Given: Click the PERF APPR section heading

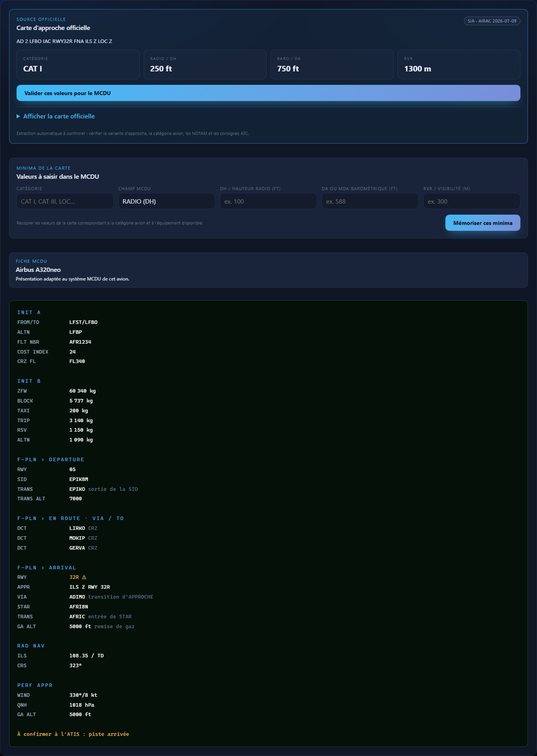Looking at the screenshot, I should point(35,685).
